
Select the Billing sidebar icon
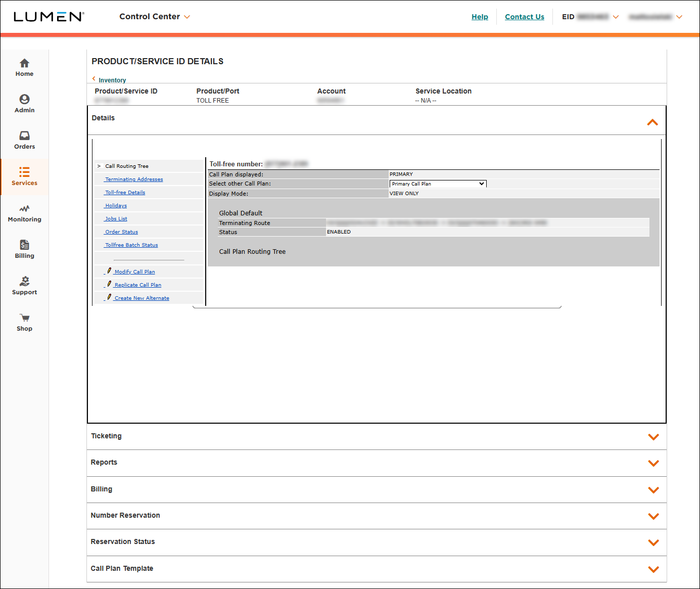24,249
